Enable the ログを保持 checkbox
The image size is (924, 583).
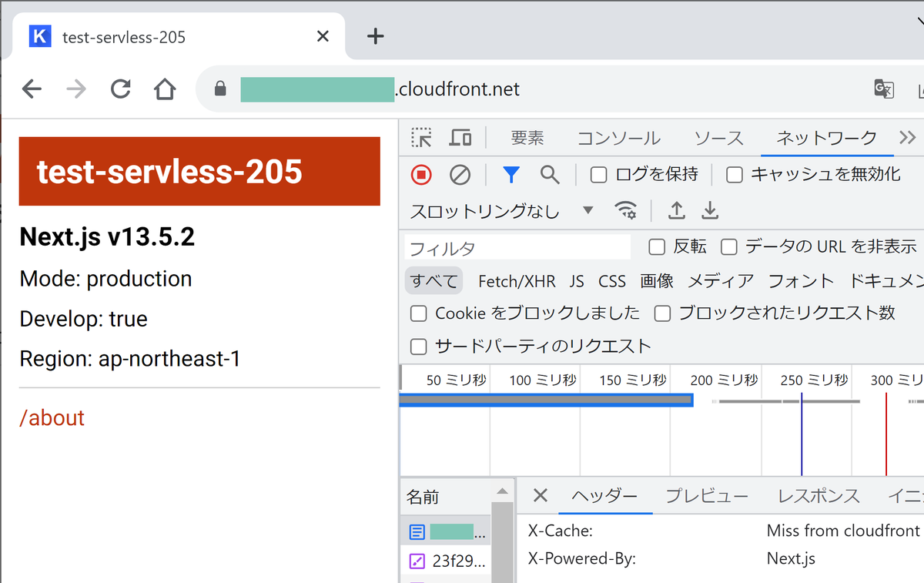click(598, 175)
